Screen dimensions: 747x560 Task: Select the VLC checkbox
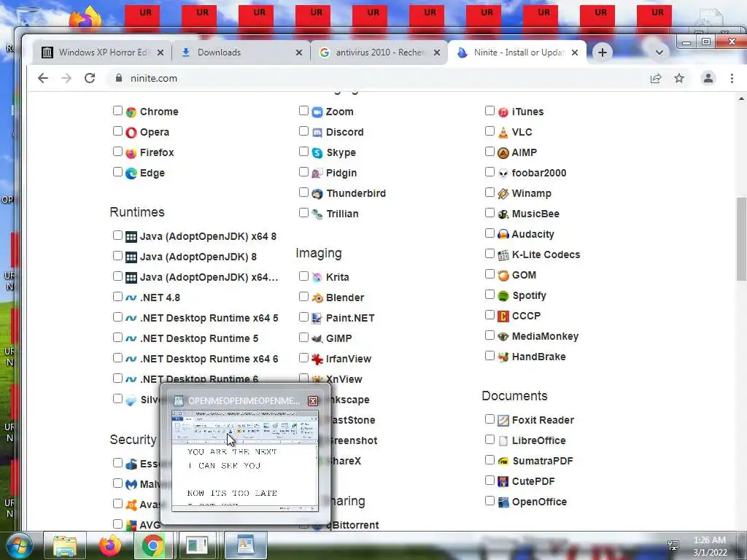[489, 131]
